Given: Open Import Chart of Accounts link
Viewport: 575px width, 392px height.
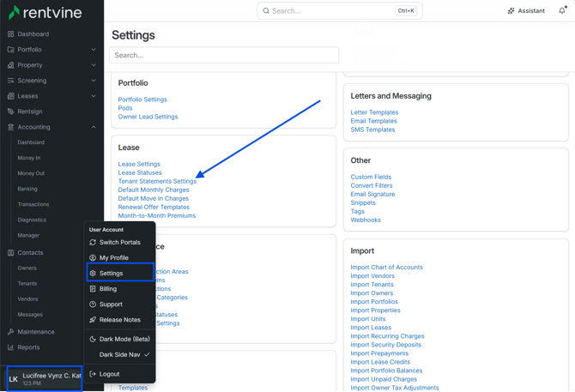Looking at the screenshot, I should click(386, 267).
